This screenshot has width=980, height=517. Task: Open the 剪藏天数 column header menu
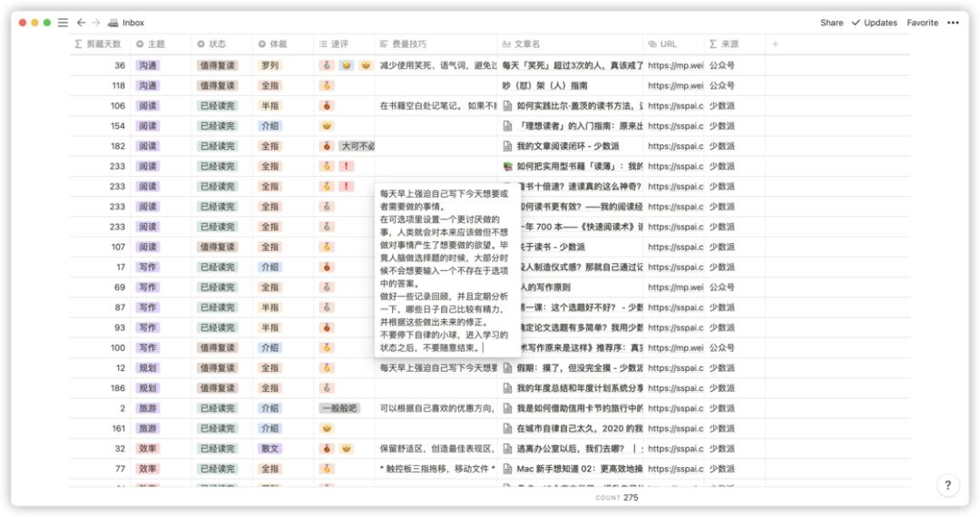tap(100, 44)
